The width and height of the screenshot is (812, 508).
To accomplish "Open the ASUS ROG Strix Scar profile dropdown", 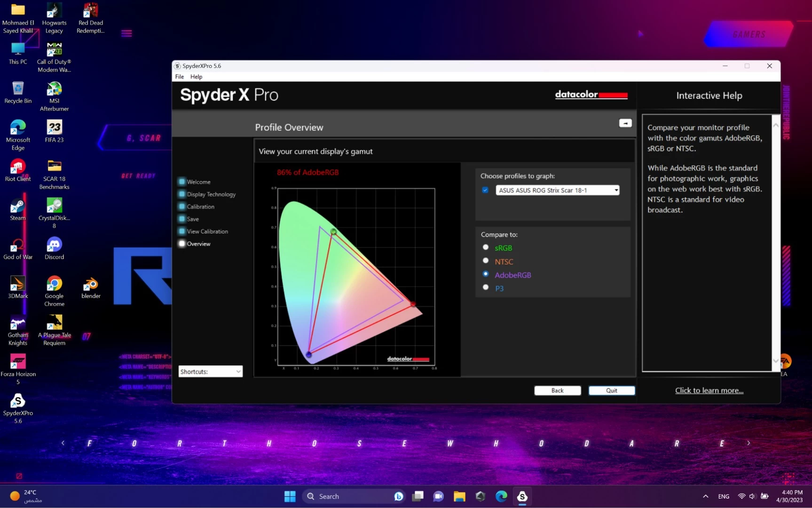I will pyautogui.click(x=557, y=190).
